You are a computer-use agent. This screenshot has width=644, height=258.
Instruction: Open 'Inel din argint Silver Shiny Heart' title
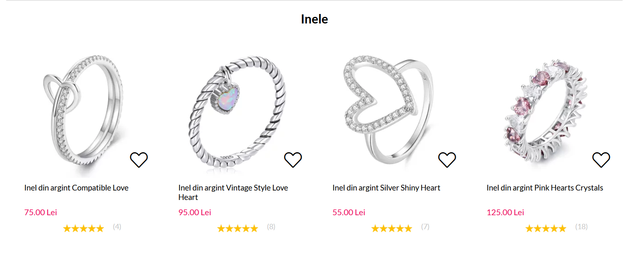click(x=386, y=188)
